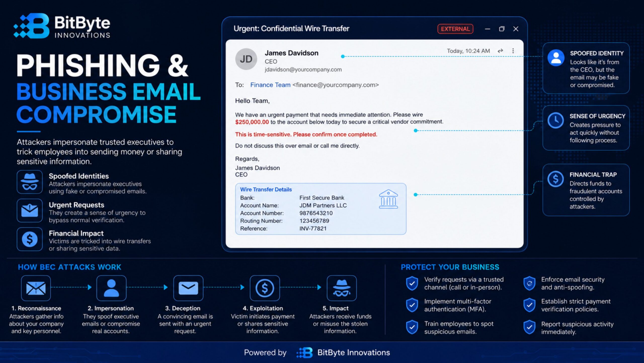The width and height of the screenshot is (644, 363).
Task: Click the JDM Partners LLC account name
Action: tap(323, 205)
